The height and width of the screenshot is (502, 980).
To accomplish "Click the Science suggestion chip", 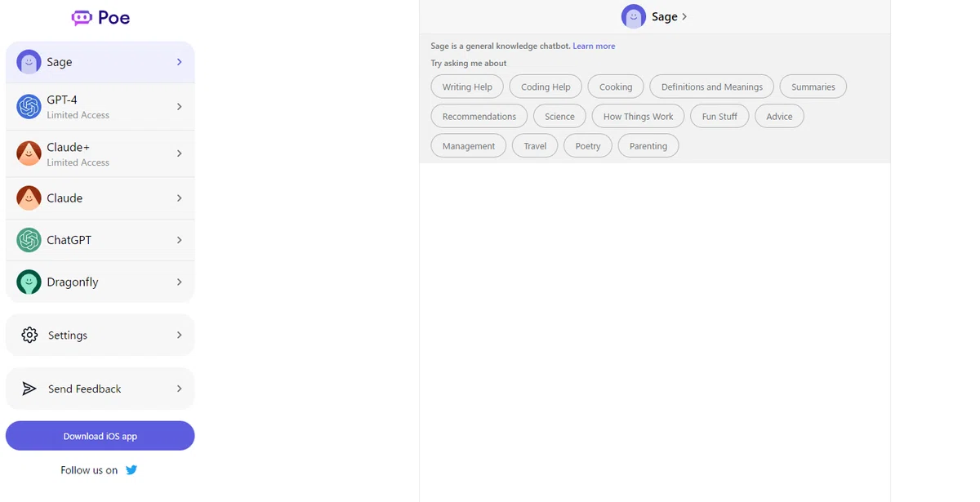I will [x=559, y=116].
